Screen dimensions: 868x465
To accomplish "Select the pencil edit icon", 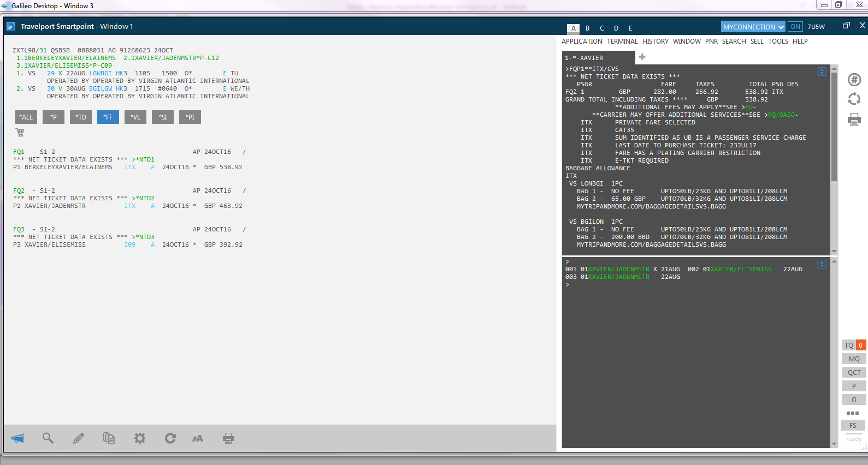I will pos(79,438).
